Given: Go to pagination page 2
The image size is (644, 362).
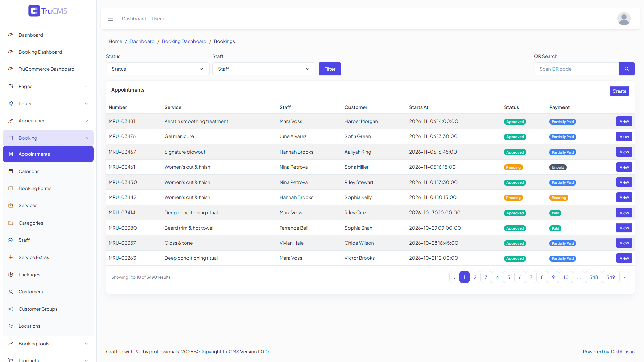Looking at the screenshot, I should (x=475, y=277).
